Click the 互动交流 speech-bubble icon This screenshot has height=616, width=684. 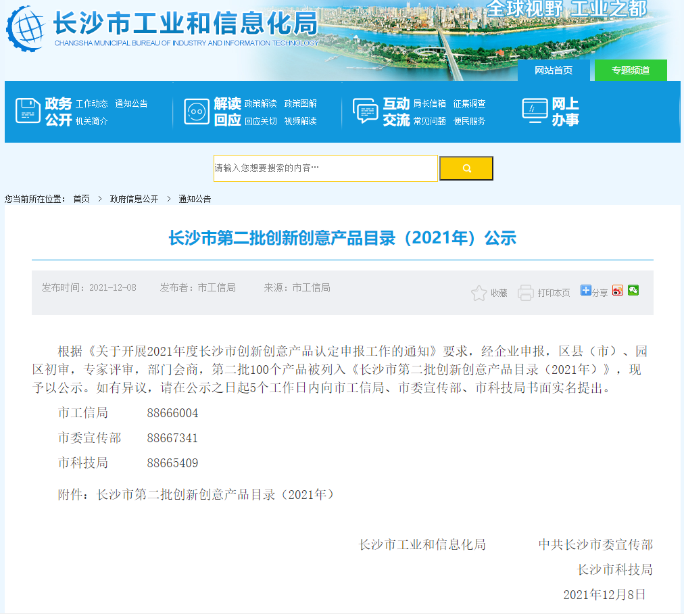tap(366, 110)
